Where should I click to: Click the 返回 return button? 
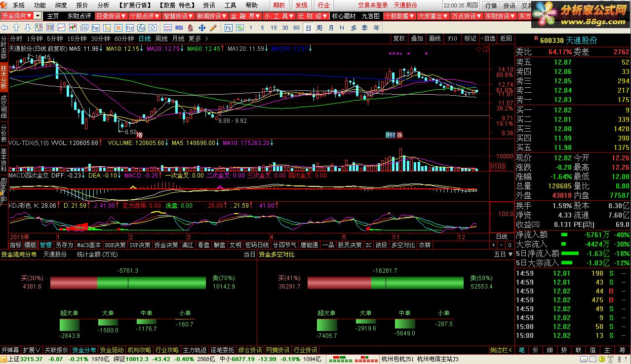coord(506,38)
